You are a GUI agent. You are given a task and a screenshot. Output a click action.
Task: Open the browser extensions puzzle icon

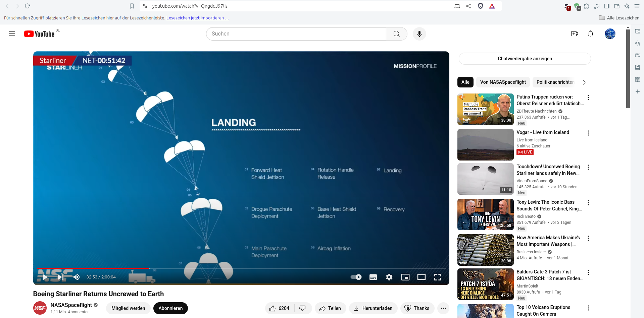tap(587, 6)
